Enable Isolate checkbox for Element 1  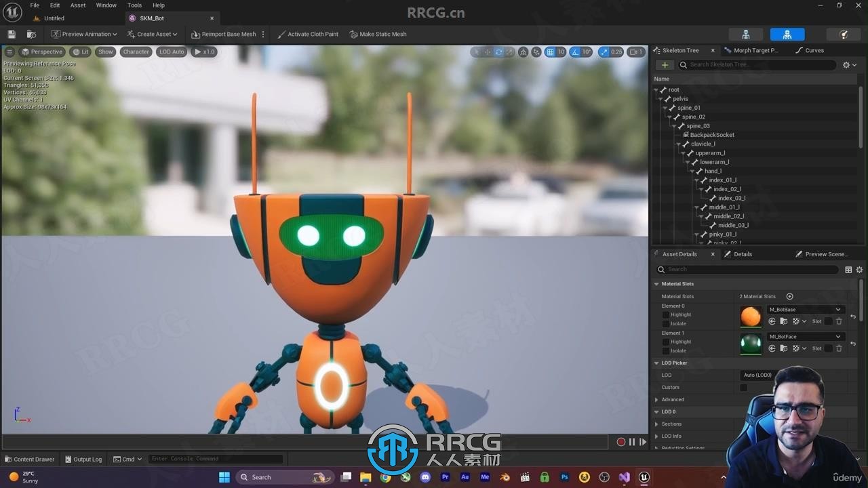click(665, 350)
